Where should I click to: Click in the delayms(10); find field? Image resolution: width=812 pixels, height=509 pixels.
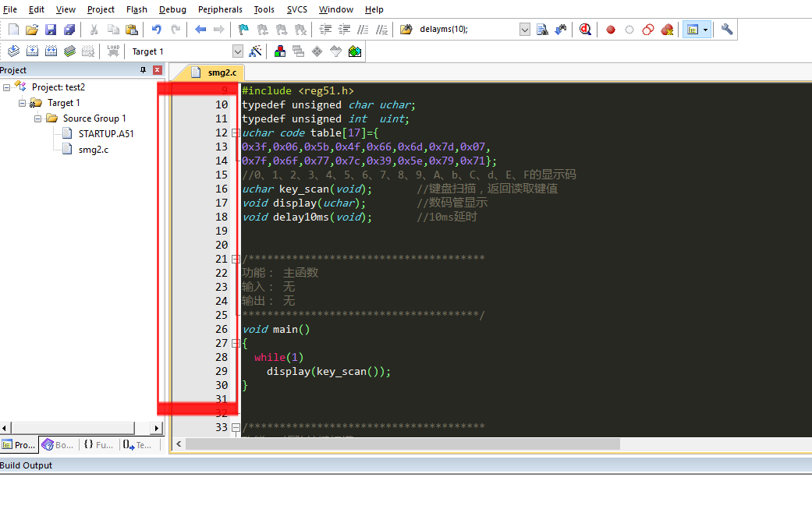468,30
